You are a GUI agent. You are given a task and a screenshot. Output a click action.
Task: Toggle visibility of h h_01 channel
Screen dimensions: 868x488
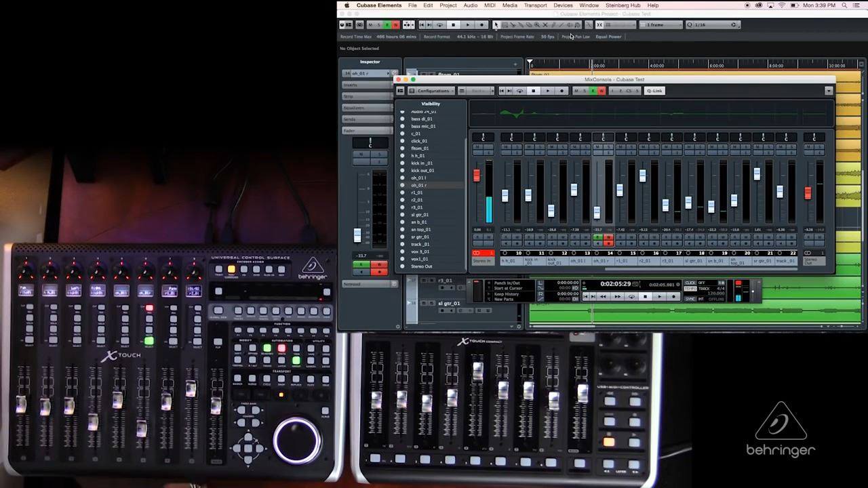click(402, 156)
